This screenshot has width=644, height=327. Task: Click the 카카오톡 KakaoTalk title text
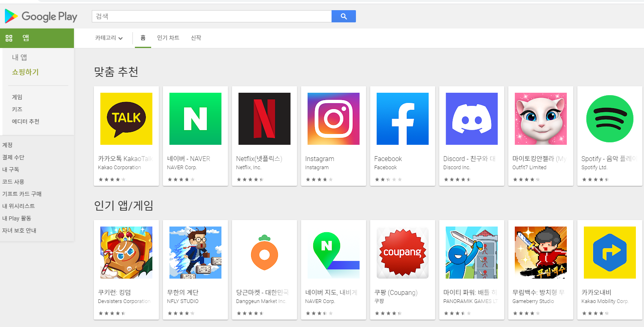(126, 159)
